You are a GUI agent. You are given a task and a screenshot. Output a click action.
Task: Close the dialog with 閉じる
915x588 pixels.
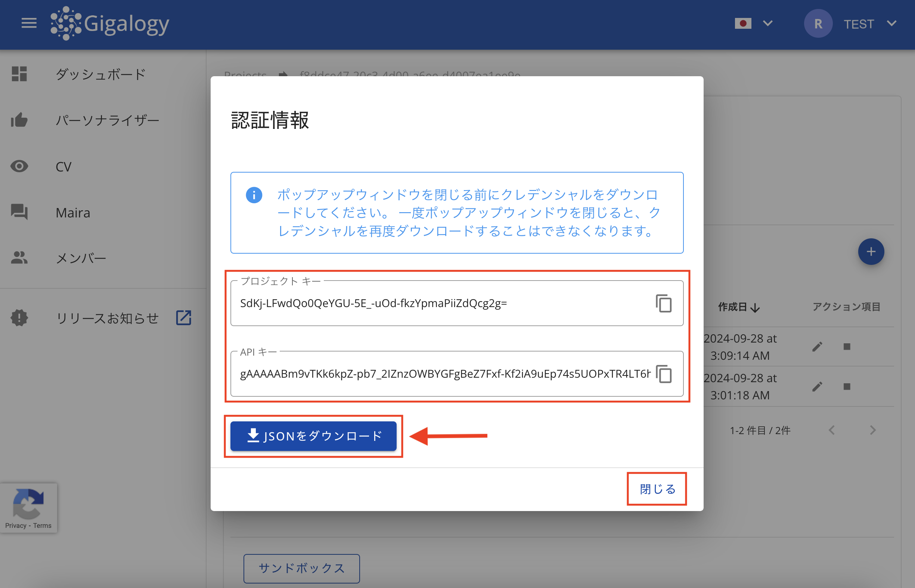657,489
